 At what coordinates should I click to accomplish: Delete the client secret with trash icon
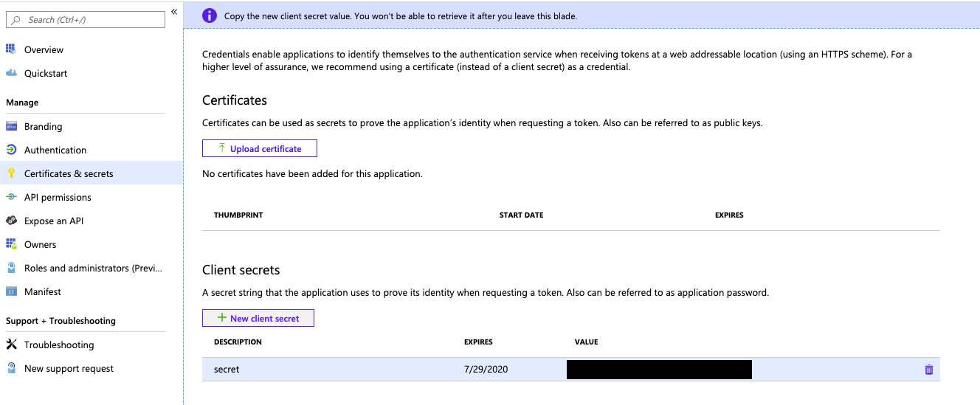928,370
